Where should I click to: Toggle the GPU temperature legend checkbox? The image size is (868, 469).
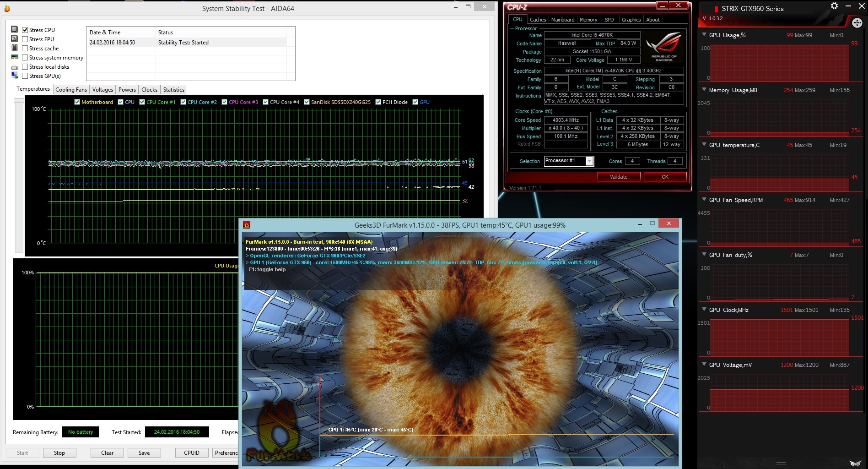(x=415, y=102)
